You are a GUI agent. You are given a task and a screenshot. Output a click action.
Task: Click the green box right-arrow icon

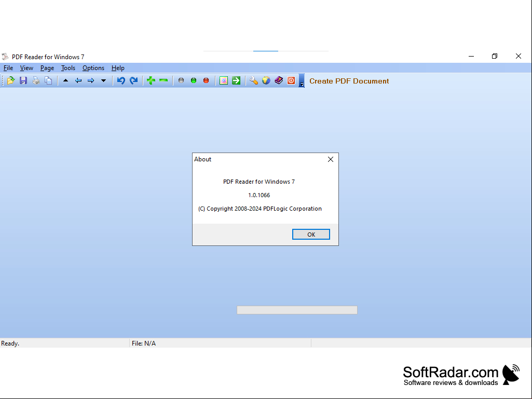(x=236, y=81)
